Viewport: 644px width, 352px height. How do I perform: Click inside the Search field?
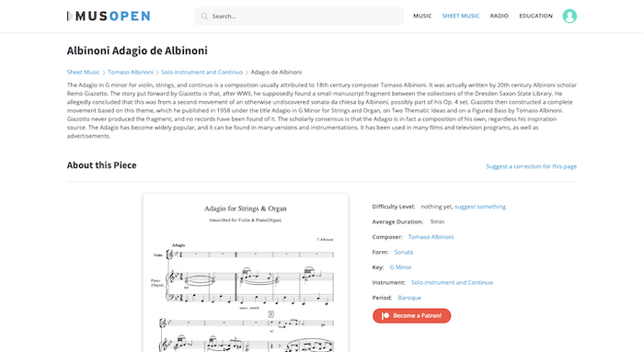point(299,16)
